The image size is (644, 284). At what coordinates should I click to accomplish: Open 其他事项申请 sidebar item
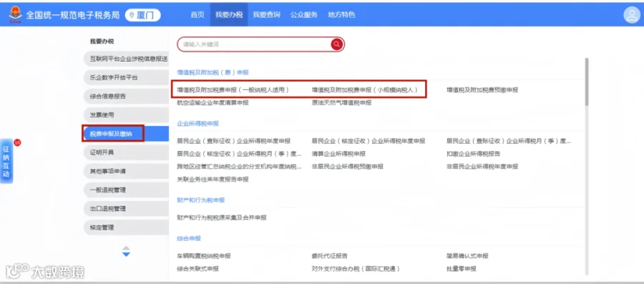click(126, 171)
